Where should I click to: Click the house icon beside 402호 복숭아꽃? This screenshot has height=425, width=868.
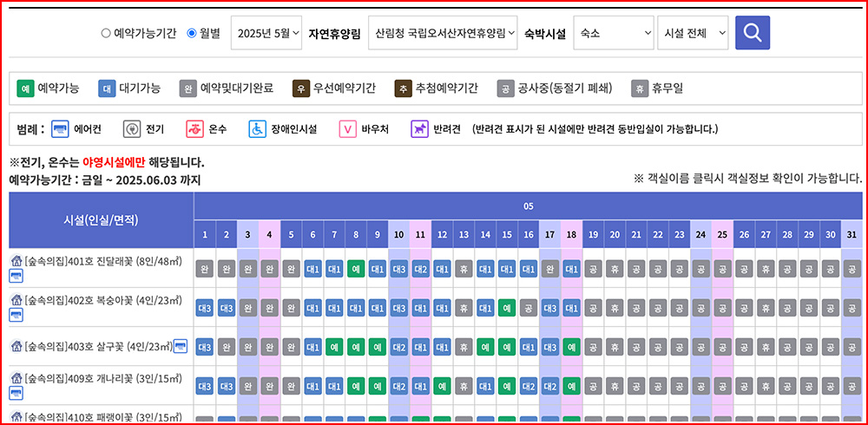click(16, 300)
